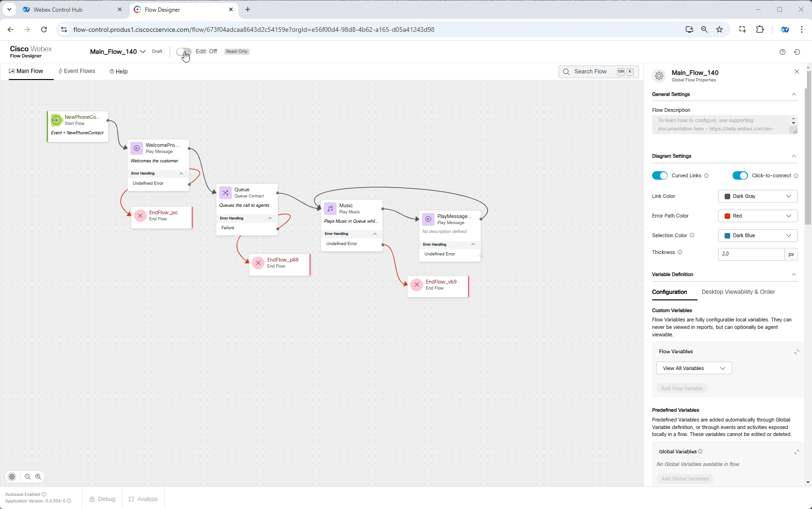This screenshot has height=509, width=812.
Task: Click the Thickness value field
Action: [x=751, y=254]
